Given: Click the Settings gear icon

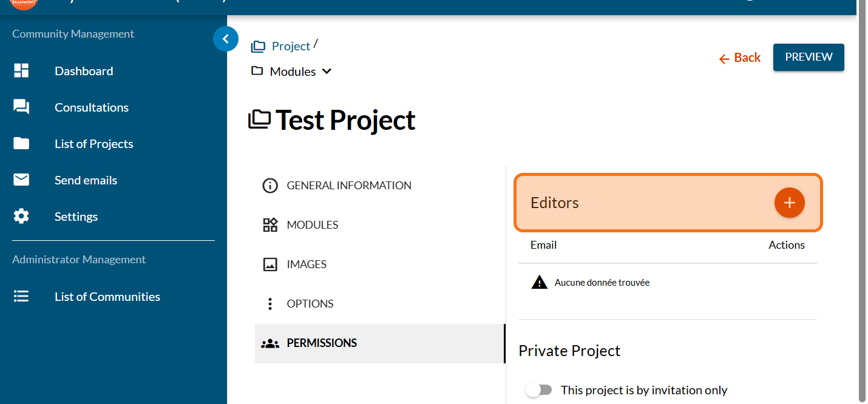Looking at the screenshot, I should pos(21,217).
